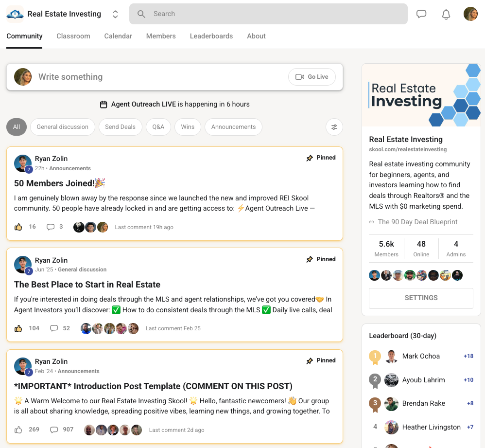Focus the Search input field
This screenshot has height=448, width=485.
[268, 14]
